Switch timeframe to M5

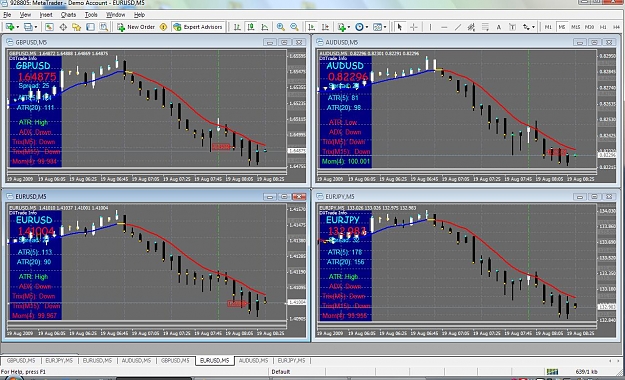point(562,27)
